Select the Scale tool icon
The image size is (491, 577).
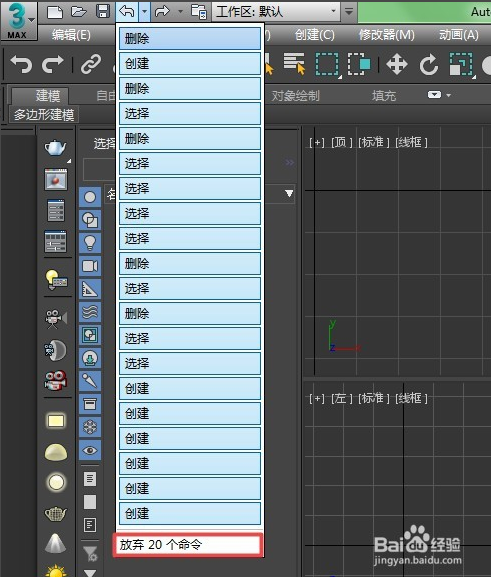click(x=461, y=64)
